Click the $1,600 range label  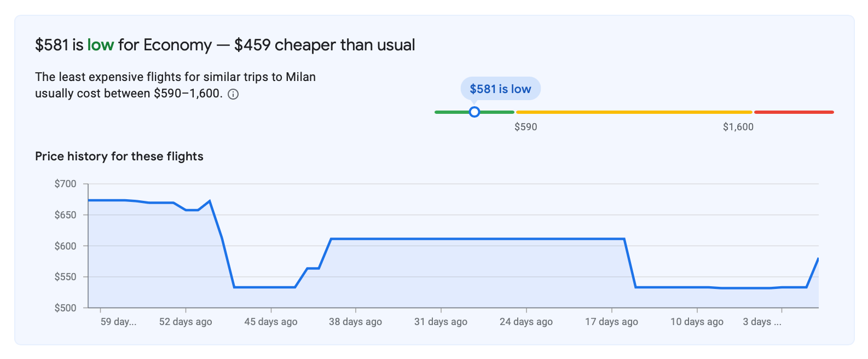coord(738,127)
